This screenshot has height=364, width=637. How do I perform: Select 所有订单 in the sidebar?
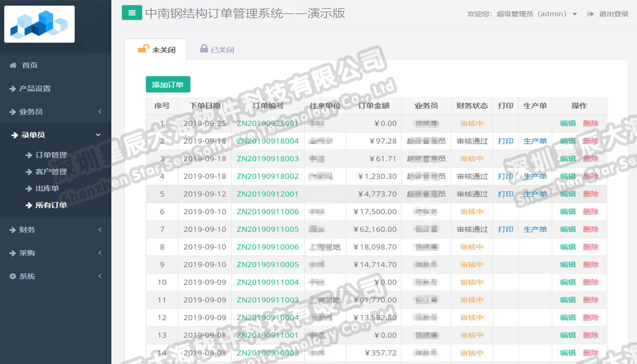[x=51, y=205]
